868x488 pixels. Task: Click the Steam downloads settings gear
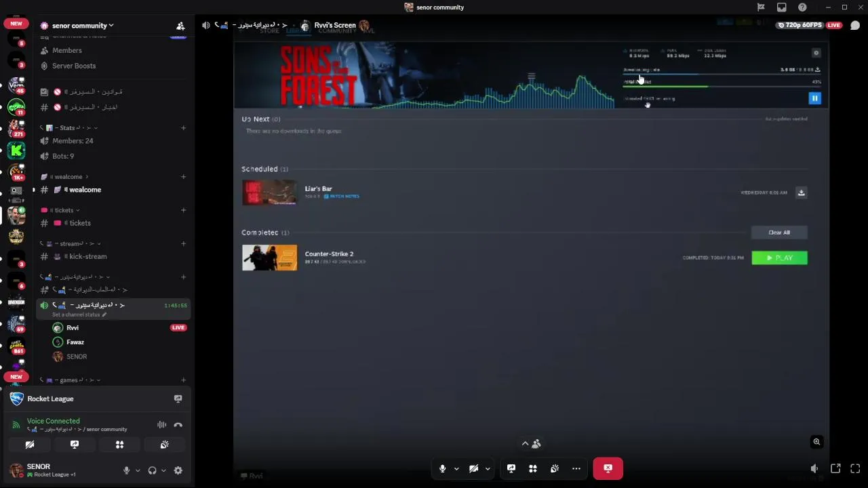816,53
